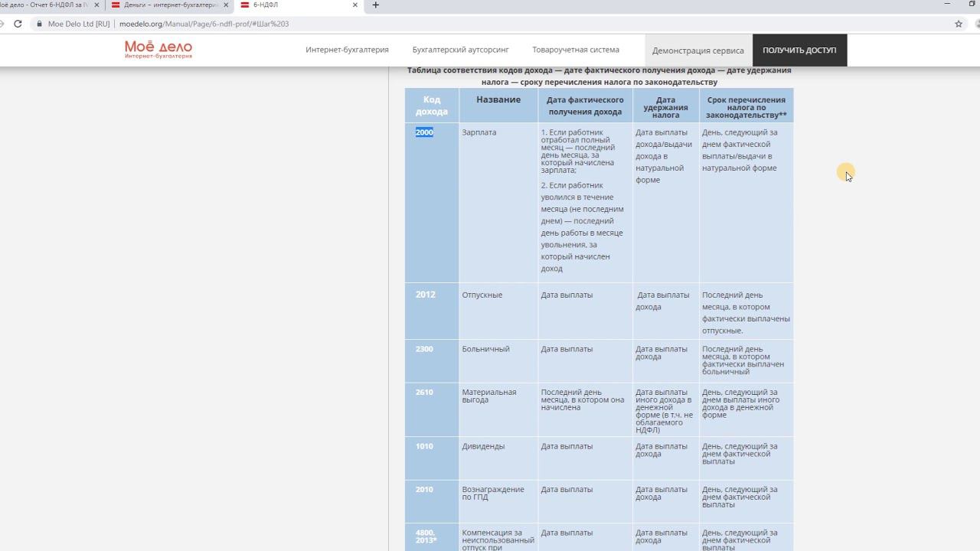This screenshot has height=551, width=980.
Task: Select the 6-НДФЛ browser tab
Action: coord(299,5)
